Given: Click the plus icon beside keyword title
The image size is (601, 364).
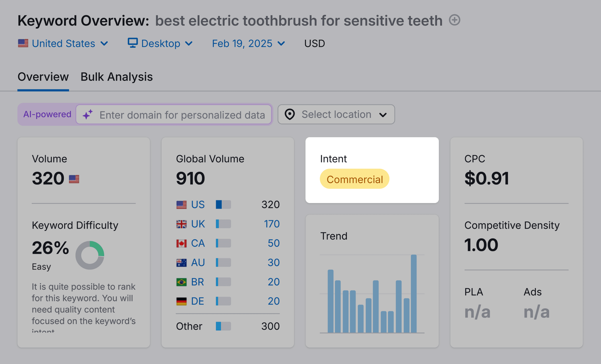Looking at the screenshot, I should coord(455,20).
